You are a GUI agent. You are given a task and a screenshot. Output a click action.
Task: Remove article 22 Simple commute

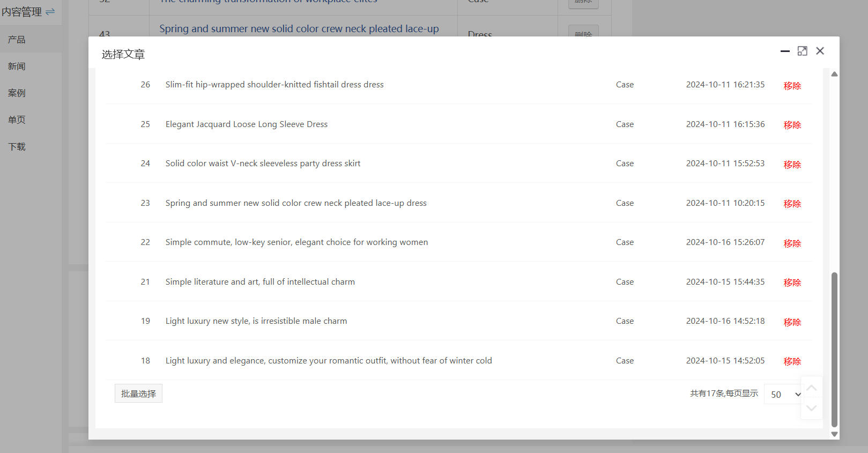click(x=792, y=243)
